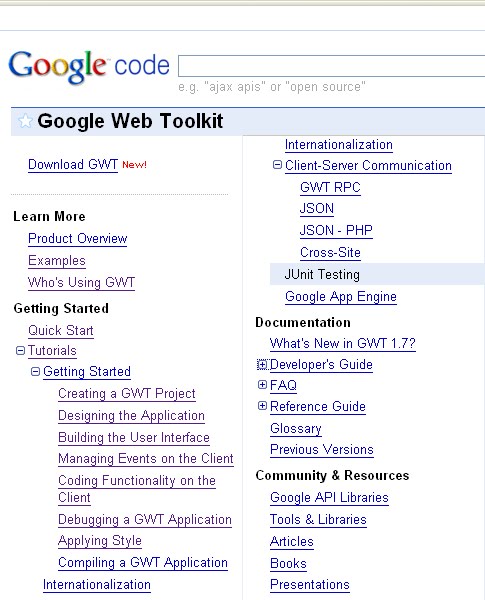Collapse the Getting Started tutorial node
This screenshot has width=485, height=600.
pos(35,371)
